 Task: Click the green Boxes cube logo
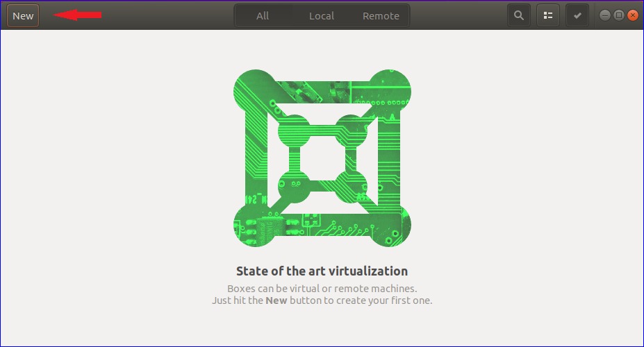tap(322, 158)
